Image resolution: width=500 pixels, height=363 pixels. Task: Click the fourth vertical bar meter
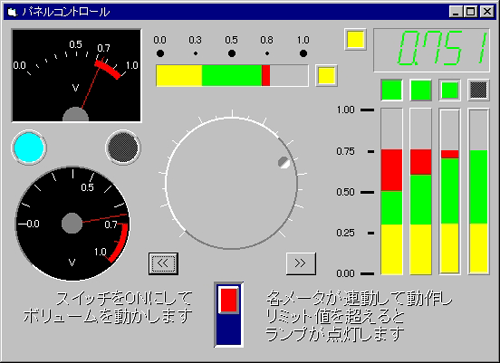[x=479, y=191]
